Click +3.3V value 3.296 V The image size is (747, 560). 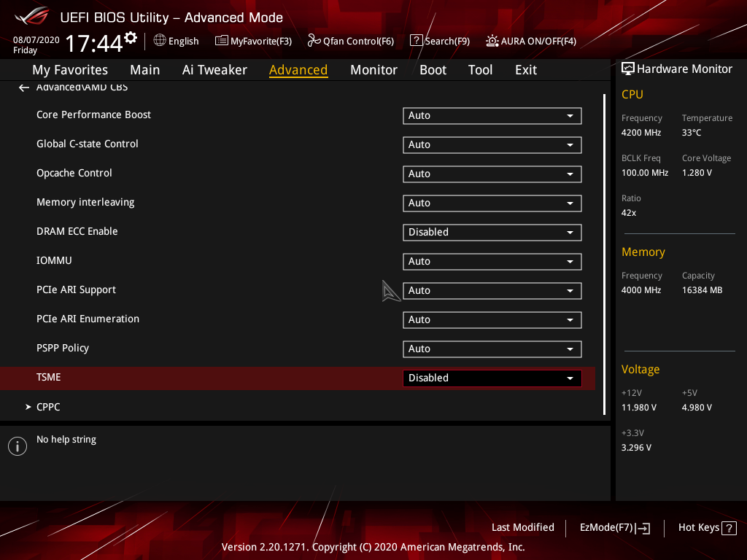point(636,448)
